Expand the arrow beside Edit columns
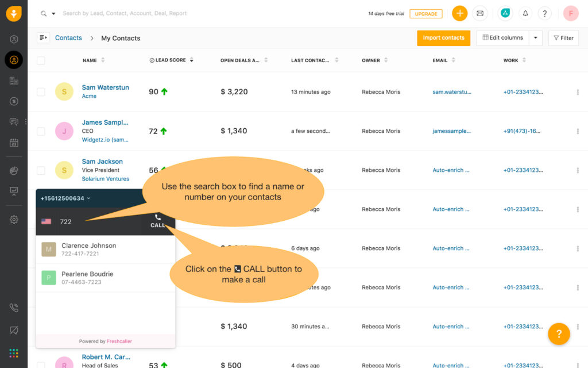 click(x=535, y=38)
